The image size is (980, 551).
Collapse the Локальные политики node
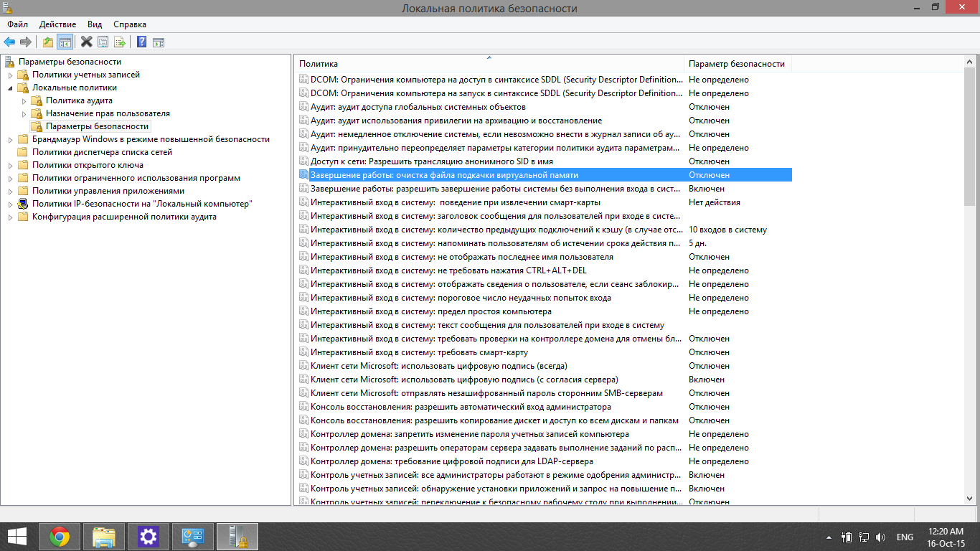[x=10, y=88]
